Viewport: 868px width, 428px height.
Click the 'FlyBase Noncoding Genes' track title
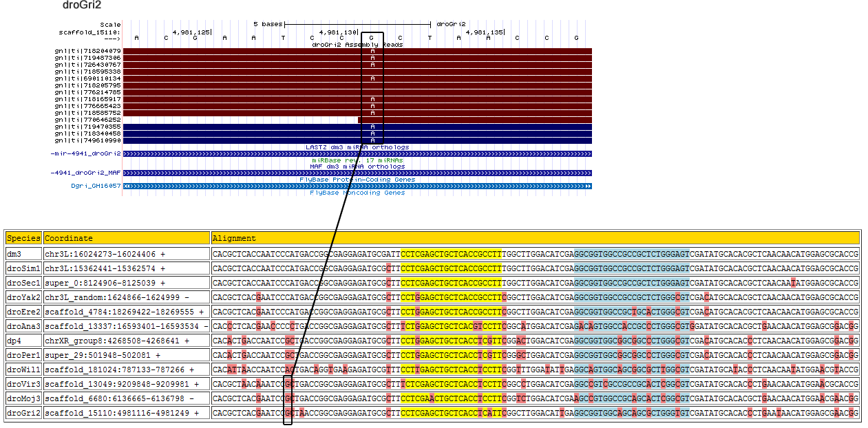357,193
